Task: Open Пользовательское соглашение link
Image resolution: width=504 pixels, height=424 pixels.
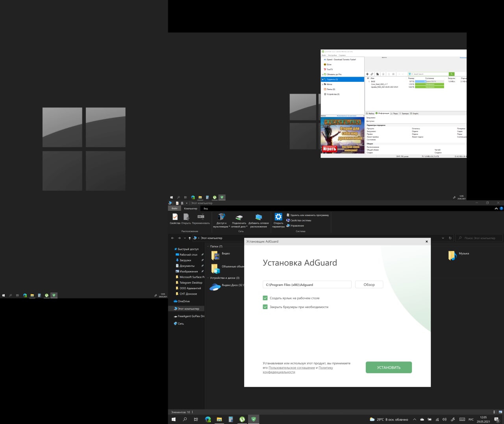Action: [292, 368]
